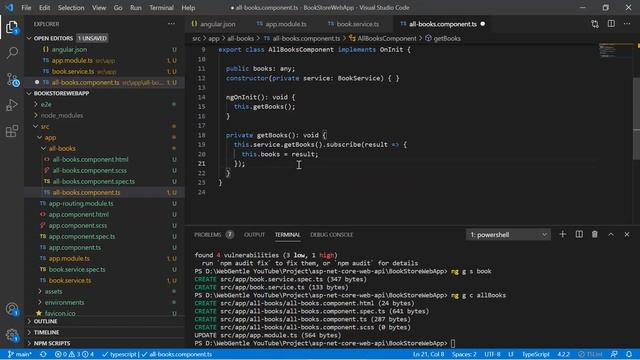Open book.service.spec.ts in explorer
Screen dimensions: 640x360
[x=77, y=269]
